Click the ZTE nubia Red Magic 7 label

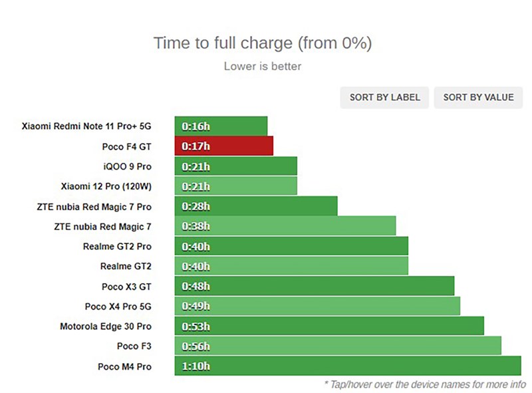(x=102, y=227)
